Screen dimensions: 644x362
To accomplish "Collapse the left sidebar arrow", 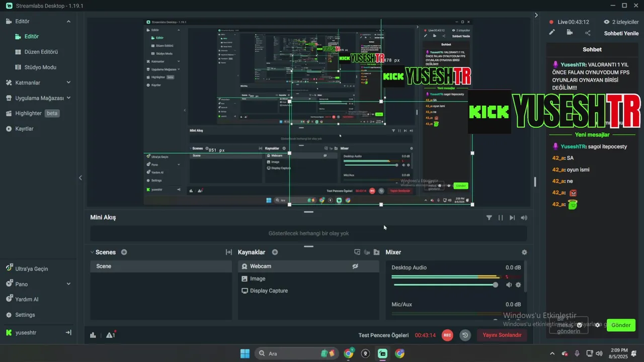I will click(80, 177).
